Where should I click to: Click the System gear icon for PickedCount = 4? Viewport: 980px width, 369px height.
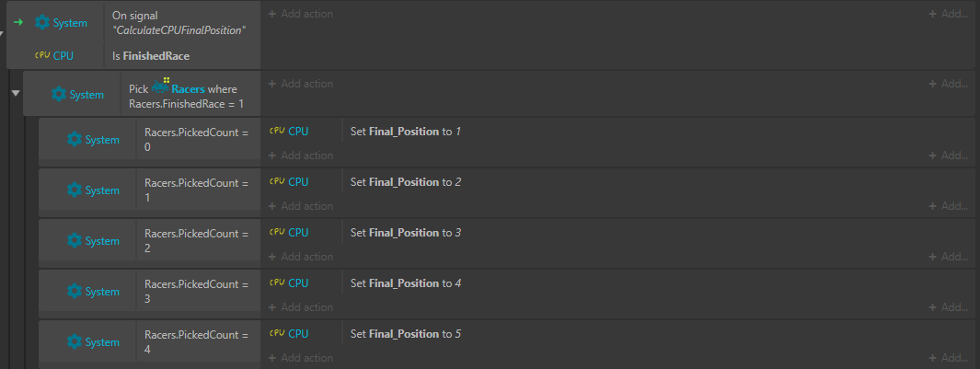point(75,342)
